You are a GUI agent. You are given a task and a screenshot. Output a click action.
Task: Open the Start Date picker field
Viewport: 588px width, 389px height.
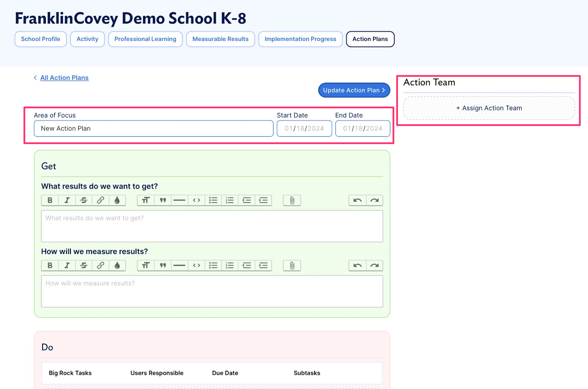(x=304, y=129)
